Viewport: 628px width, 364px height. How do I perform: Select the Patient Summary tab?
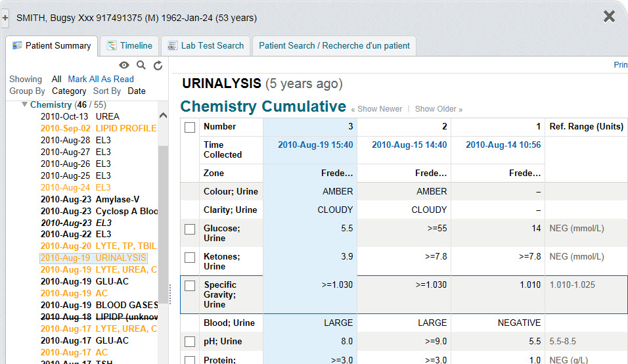[x=52, y=45]
